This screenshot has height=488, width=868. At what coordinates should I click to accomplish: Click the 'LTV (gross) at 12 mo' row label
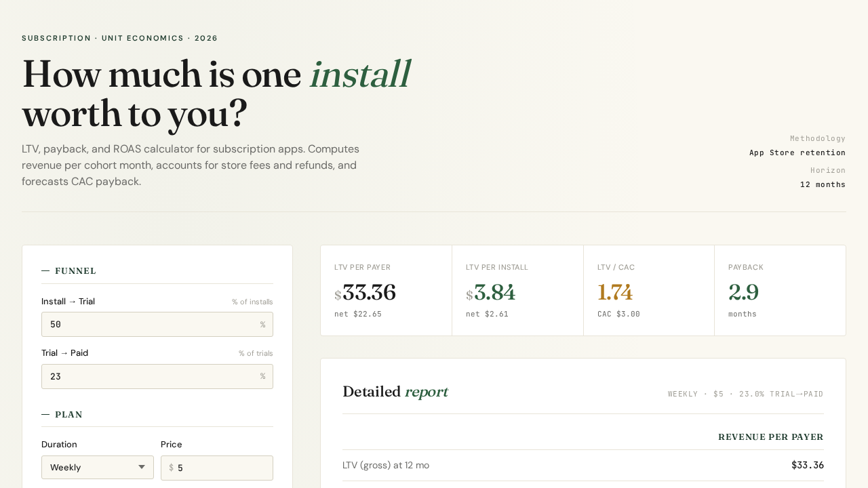[386, 466]
